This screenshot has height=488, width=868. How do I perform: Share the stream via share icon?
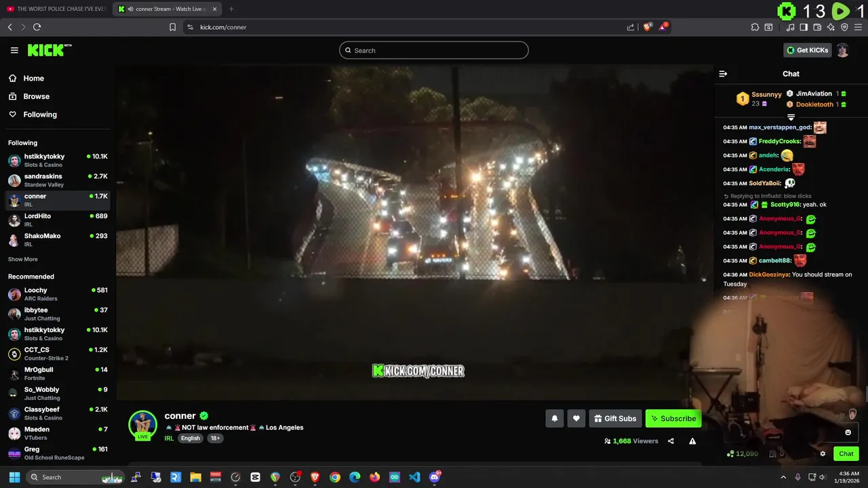pos(671,441)
